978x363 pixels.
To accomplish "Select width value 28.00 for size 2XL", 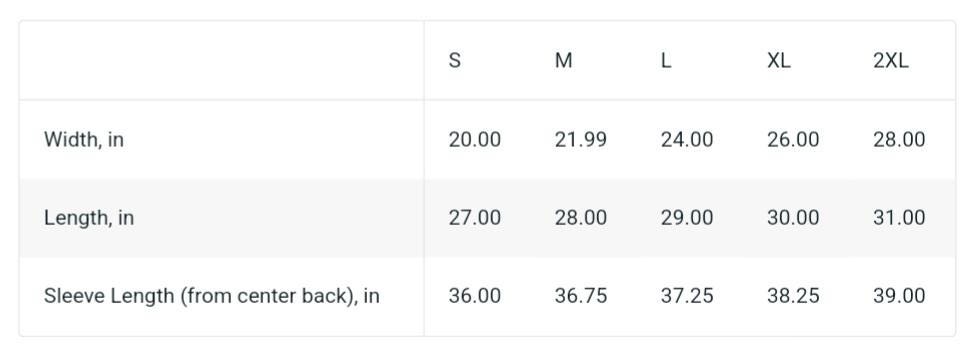I will (899, 140).
